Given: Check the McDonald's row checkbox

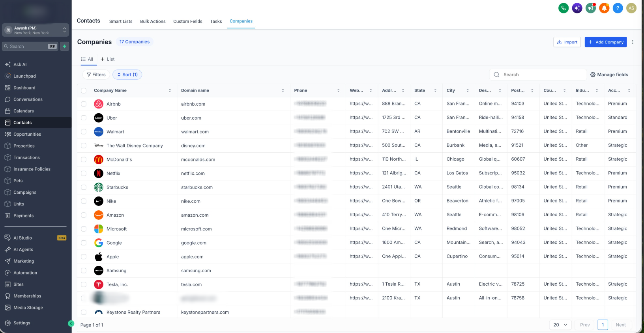Looking at the screenshot, I should tap(84, 159).
